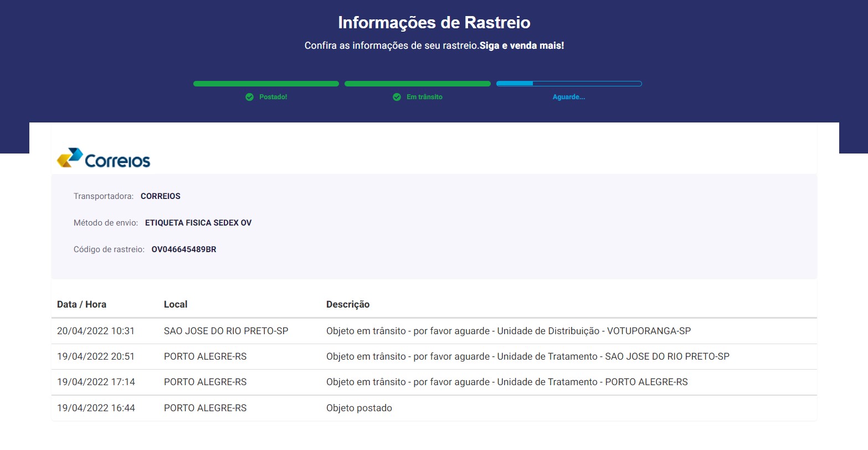This screenshot has height=450, width=868.
Task: Select the SAO JOSE DO RIO PRETO-SP location cell
Action: (225, 330)
